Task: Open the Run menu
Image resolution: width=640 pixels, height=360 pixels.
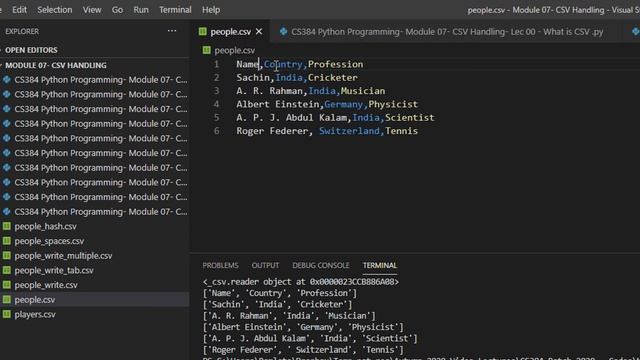Action: [141, 10]
